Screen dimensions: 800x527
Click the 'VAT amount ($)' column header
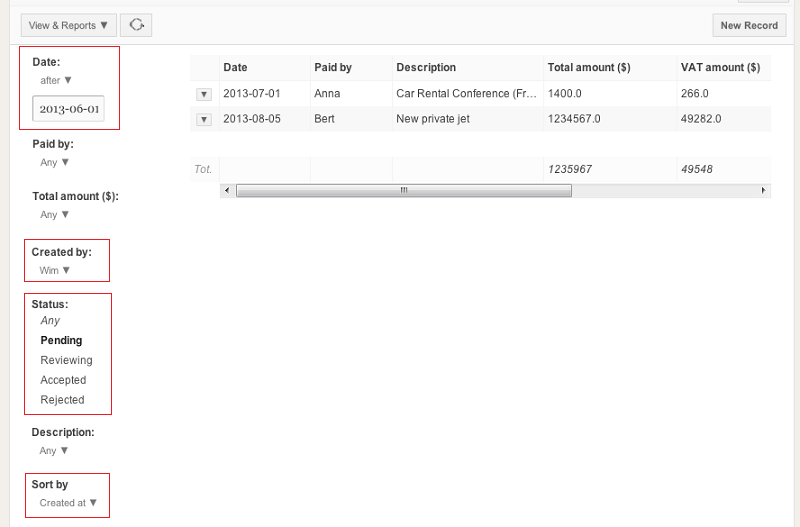[x=723, y=68]
